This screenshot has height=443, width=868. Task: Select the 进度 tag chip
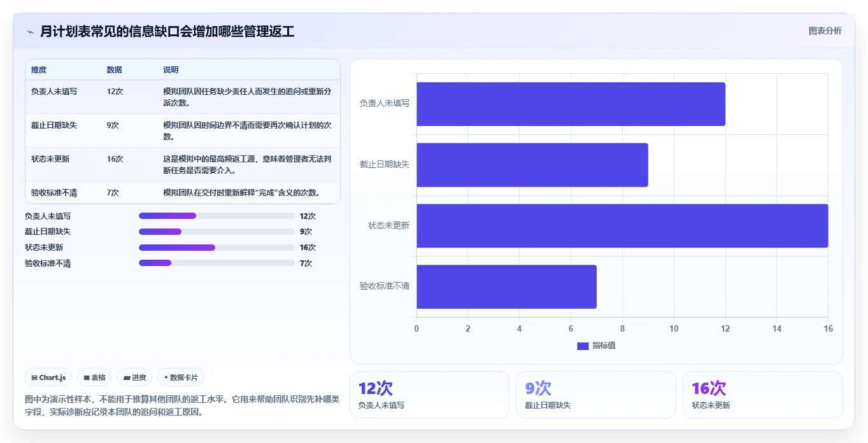point(134,377)
